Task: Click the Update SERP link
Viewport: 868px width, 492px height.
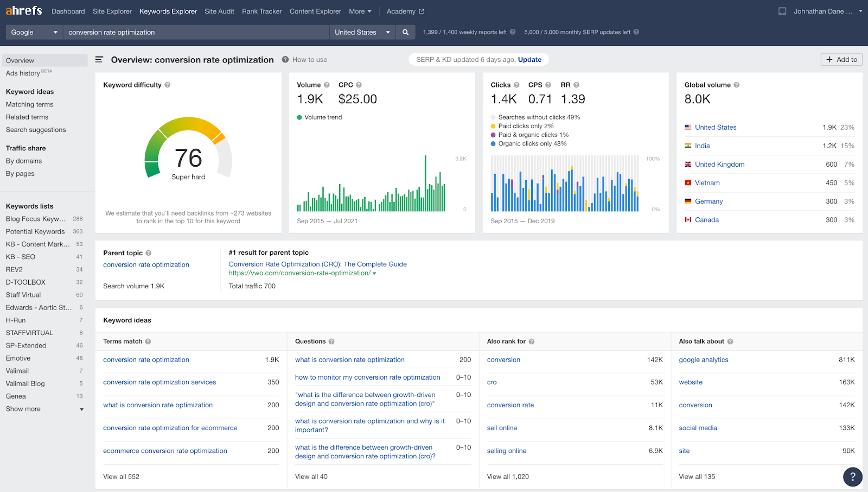Action: tap(529, 60)
